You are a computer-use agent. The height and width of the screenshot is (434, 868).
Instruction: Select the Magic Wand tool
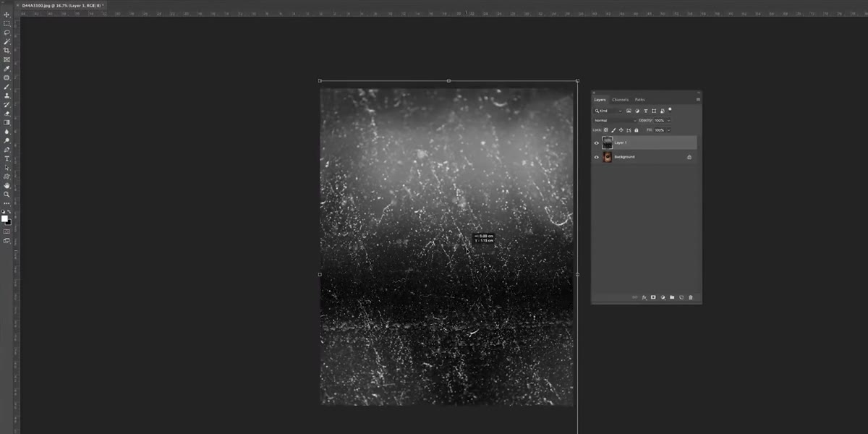(x=7, y=41)
